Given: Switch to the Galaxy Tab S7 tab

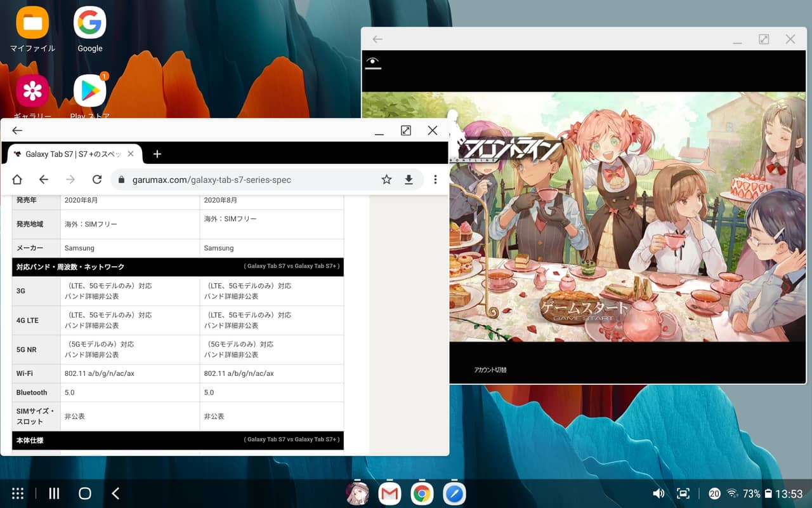Looking at the screenshot, I should click(70, 153).
